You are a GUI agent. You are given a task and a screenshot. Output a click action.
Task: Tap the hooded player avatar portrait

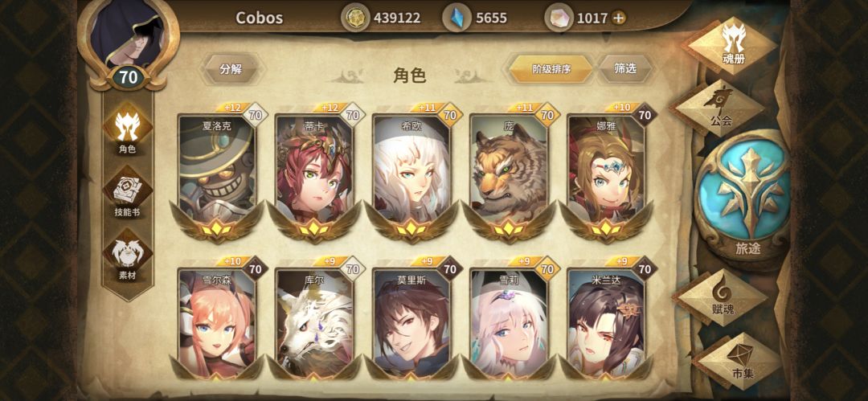[x=129, y=35]
